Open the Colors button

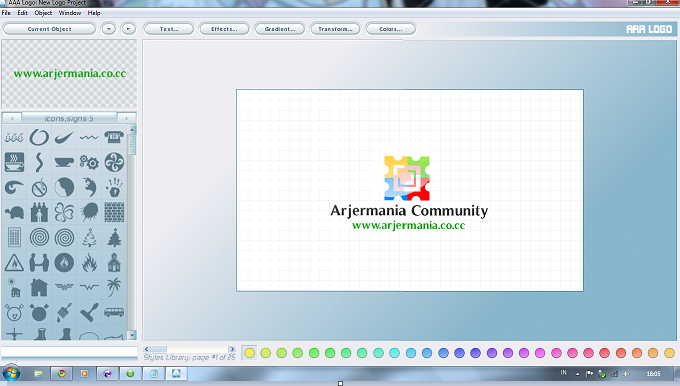coord(391,29)
